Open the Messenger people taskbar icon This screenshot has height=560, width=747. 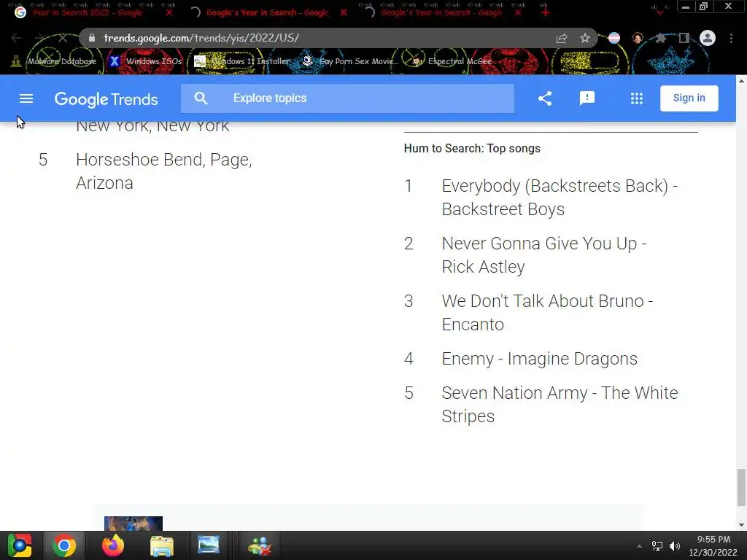coord(260,546)
